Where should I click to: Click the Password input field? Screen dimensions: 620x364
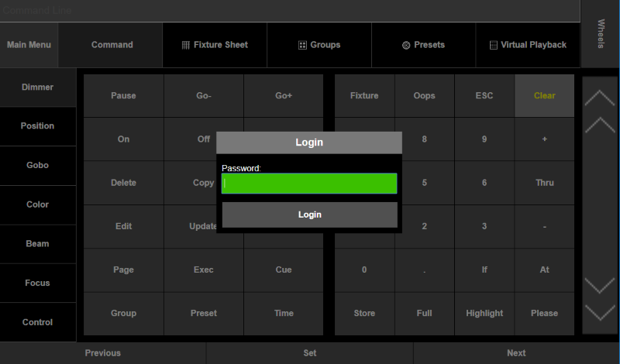coord(309,184)
